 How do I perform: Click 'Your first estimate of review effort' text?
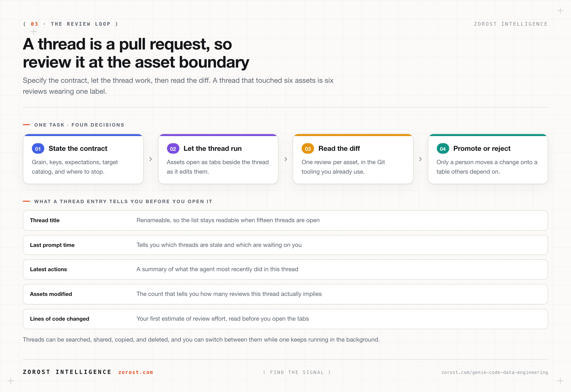click(x=223, y=319)
